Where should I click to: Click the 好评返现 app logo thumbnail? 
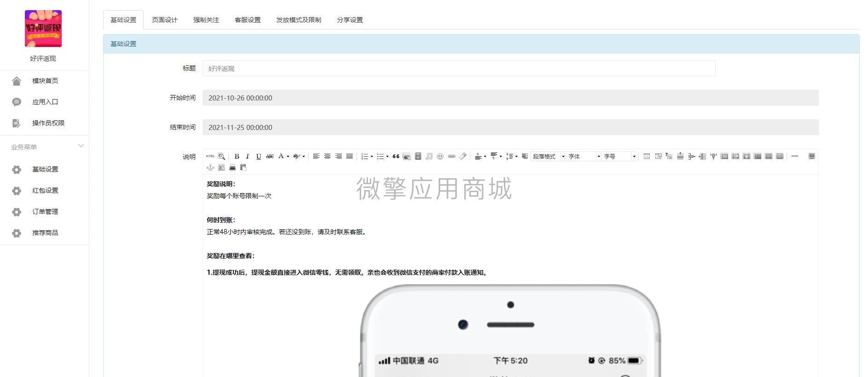pyautogui.click(x=43, y=29)
